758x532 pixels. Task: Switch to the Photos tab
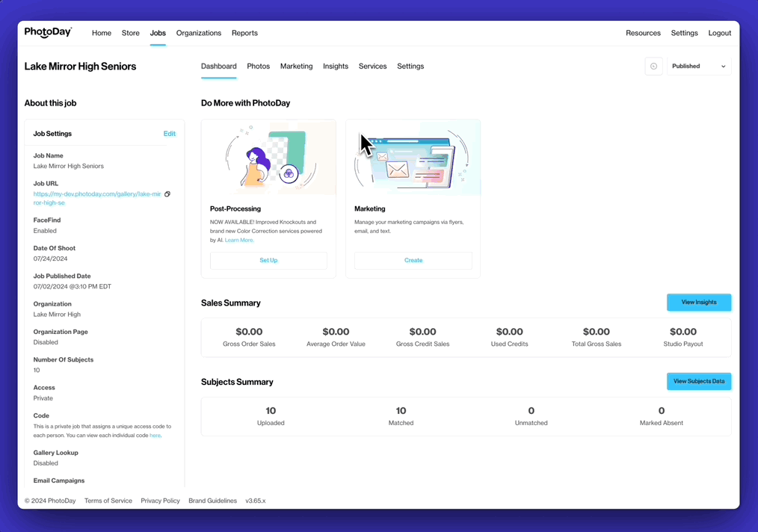coord(258,66)
